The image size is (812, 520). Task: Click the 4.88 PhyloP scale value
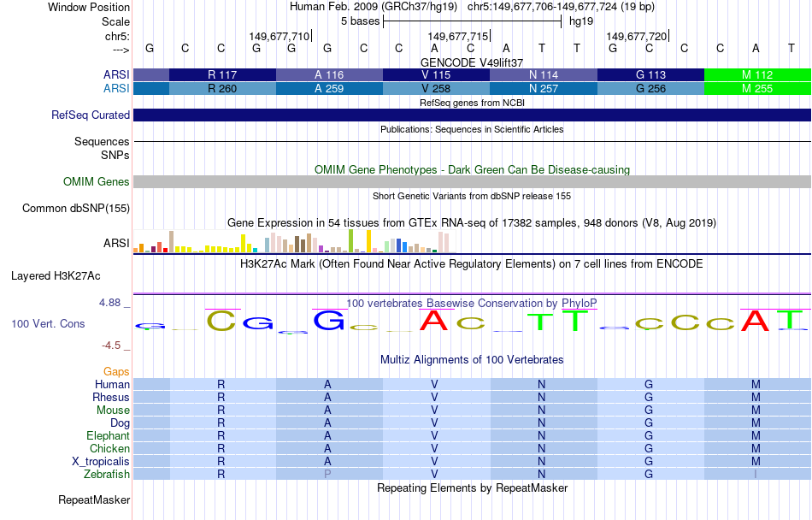[x=109, y=303]
